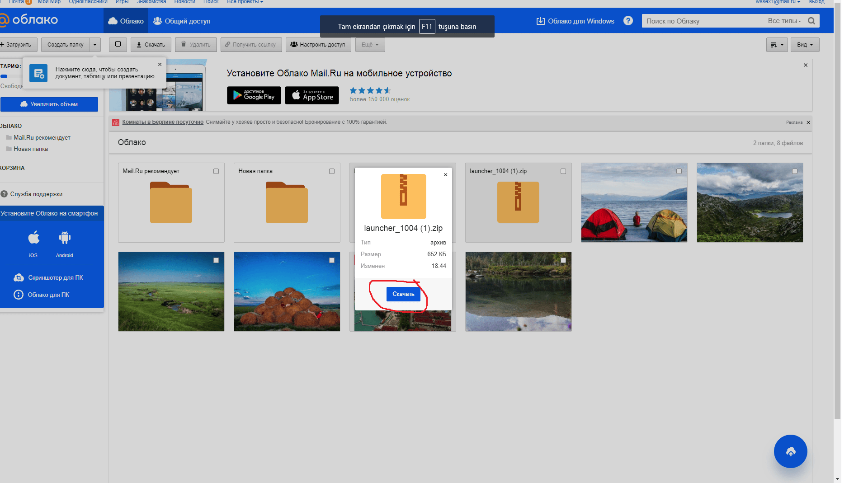Click the storage usage progress bar under ТАРИФ
This screenshot has height=488, width=868.
click(9, 76)
